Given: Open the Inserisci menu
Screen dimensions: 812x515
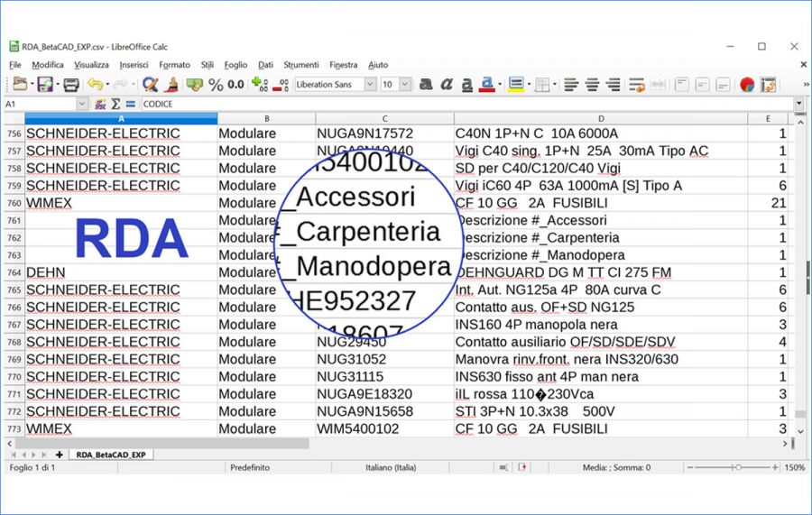Looking at the screenshot, I should [x=134, y=65].
